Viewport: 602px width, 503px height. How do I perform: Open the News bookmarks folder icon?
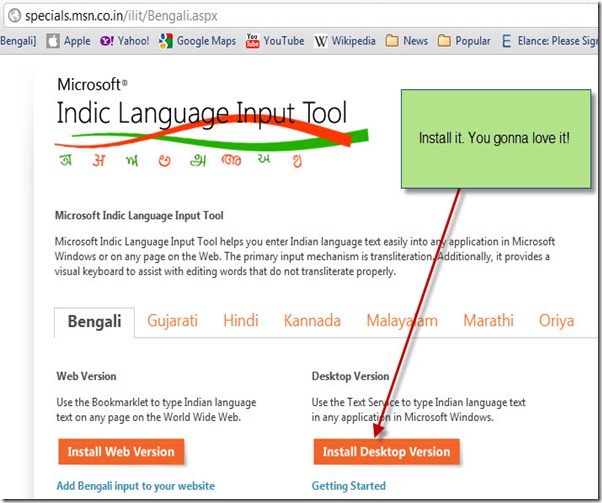392,40
